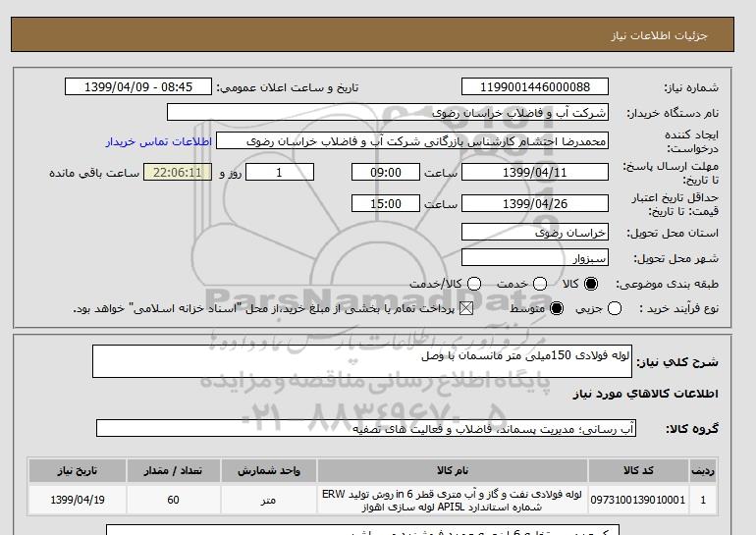Click the تعداد / مقدار column header
The width and height of the screenshot is (756, 535).
tap(173, 470)
